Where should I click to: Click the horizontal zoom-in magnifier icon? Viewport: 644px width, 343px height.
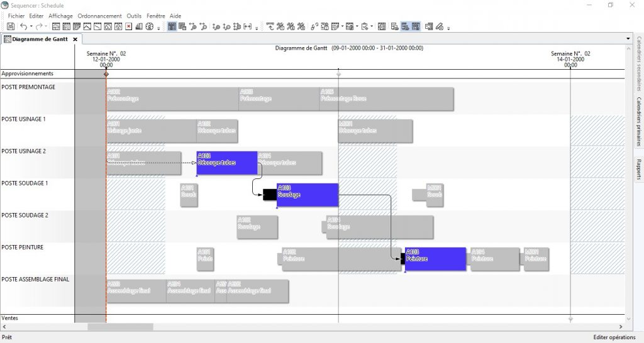point(192,26)
